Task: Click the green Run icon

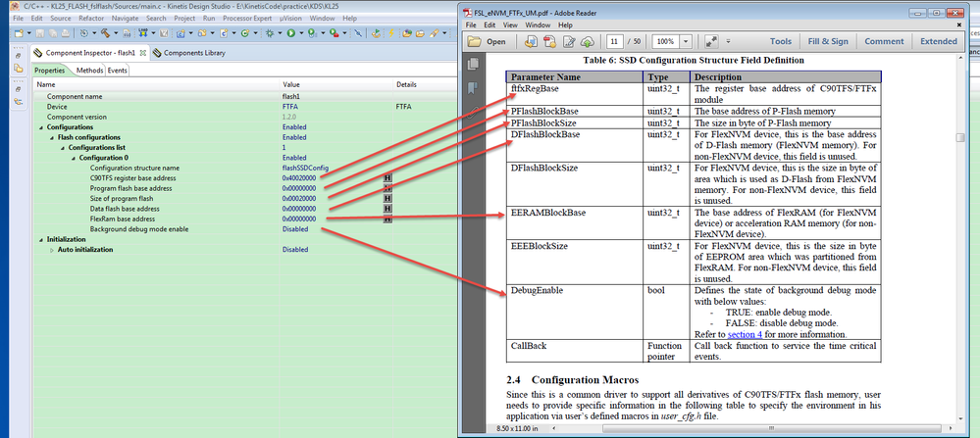Action: pyautogui.click(x=291, y=33)
